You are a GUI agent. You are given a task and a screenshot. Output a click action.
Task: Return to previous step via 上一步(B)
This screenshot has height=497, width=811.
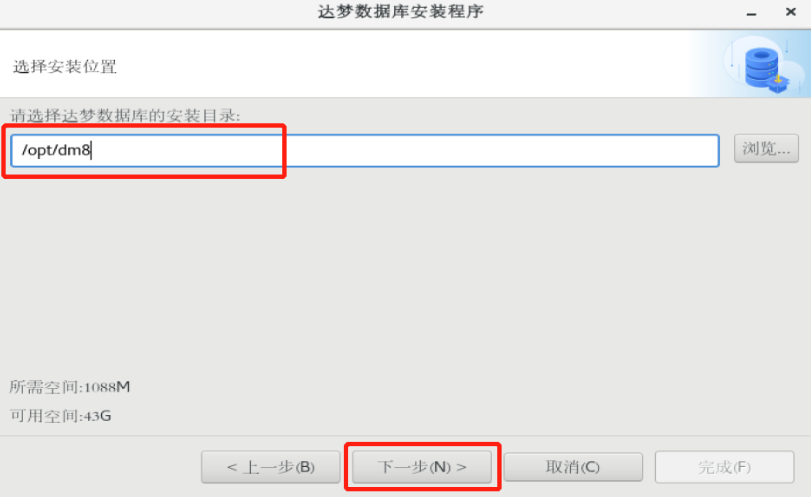[x=271, y=467]
